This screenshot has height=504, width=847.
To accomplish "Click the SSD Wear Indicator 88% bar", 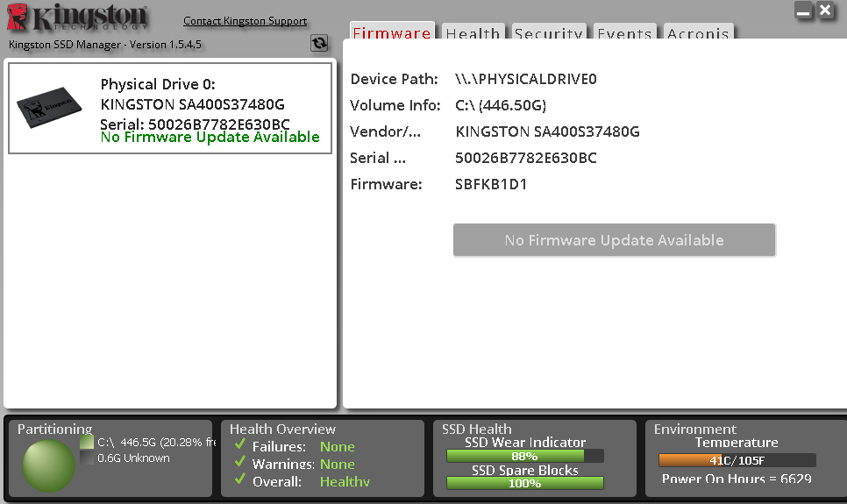I will [x=525, y=456].
